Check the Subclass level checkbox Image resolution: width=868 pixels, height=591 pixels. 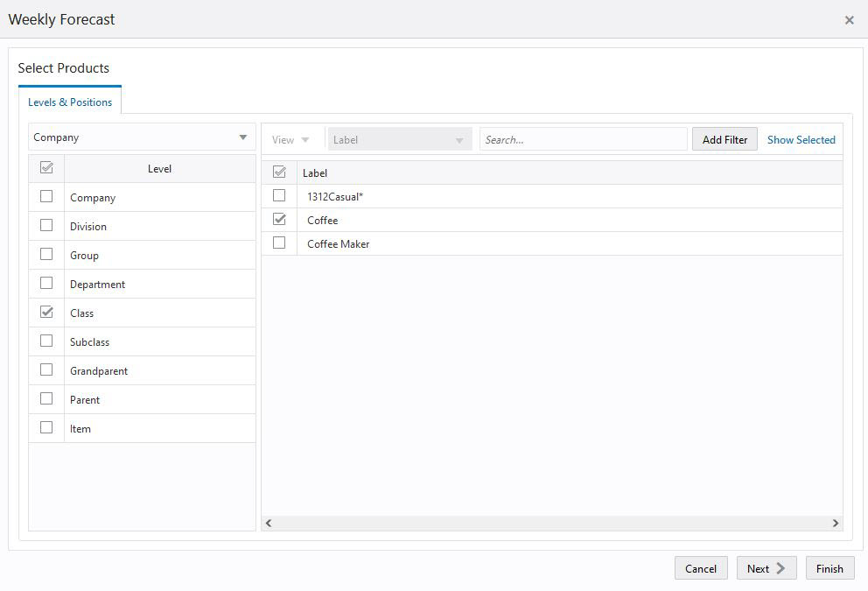[x=46, y=340]
